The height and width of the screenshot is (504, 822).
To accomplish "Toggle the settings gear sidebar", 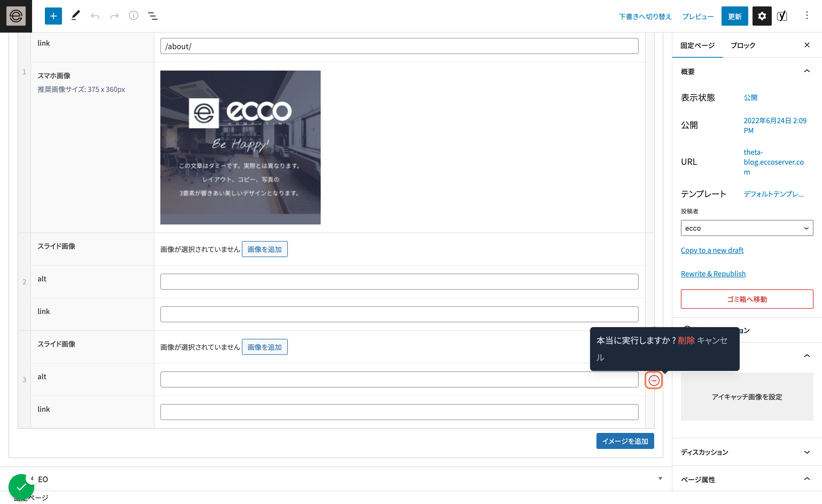I will pyautogui.click(x=762, y=16).
